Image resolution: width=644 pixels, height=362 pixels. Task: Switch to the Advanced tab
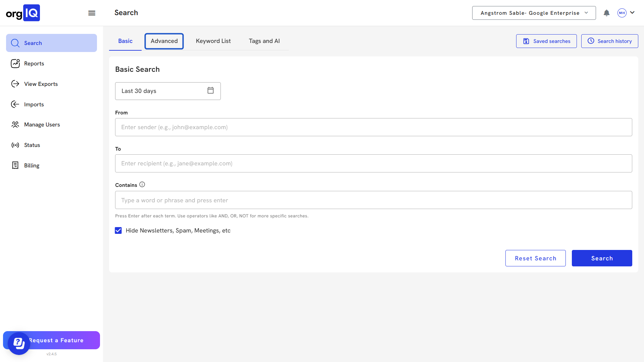coord(164,41)
